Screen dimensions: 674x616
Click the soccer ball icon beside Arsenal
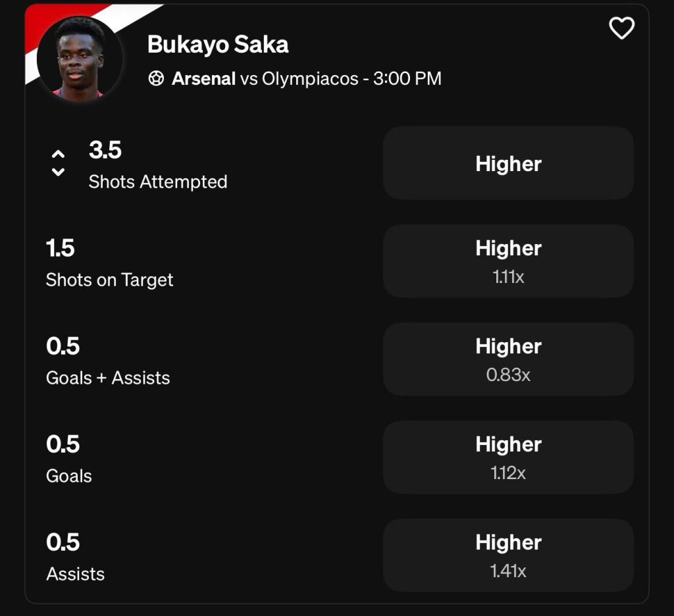pyautogui.click(x=156, y=79)
